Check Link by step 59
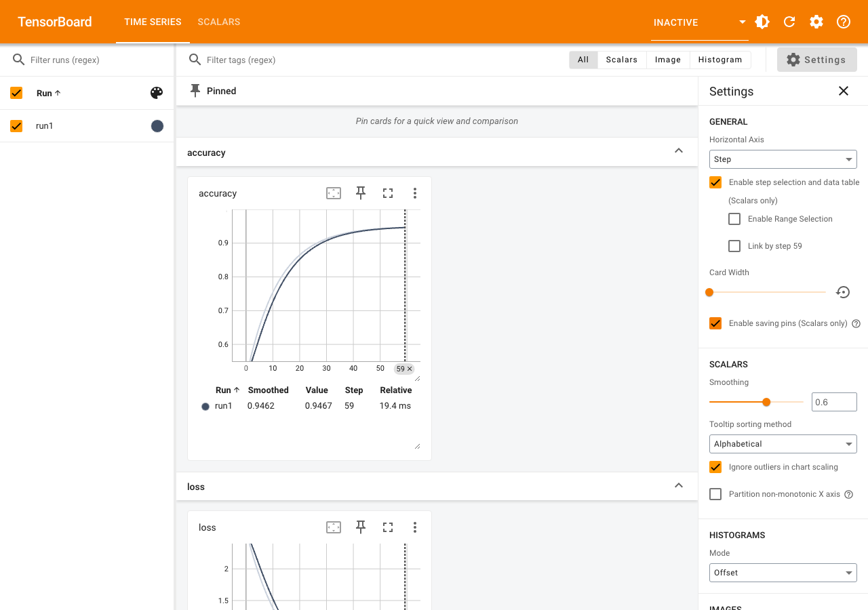 [734, 246]
